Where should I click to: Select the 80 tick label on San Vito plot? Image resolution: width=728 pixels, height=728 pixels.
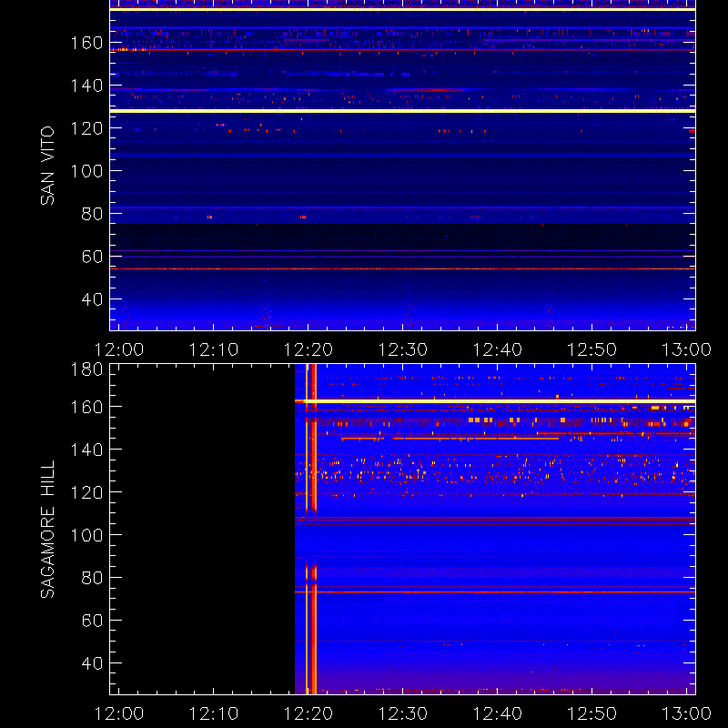(93, 214)
